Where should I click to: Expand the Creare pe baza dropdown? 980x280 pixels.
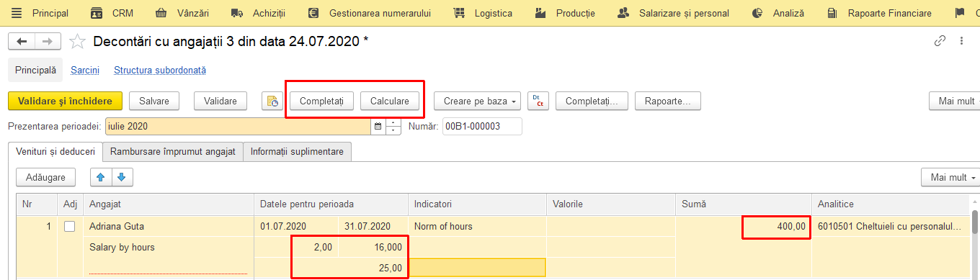click(x=481, y=101)
